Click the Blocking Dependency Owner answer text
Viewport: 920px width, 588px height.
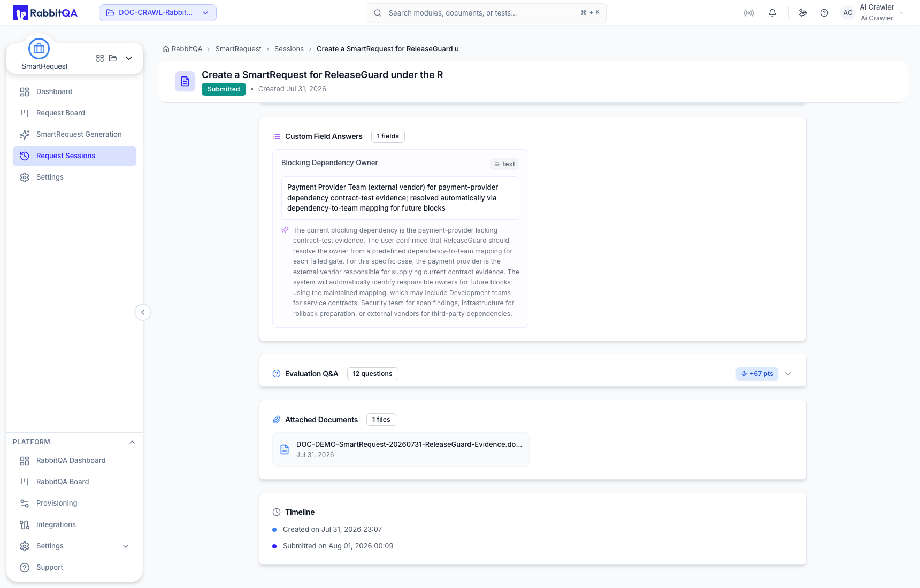(x=400, y=198)
